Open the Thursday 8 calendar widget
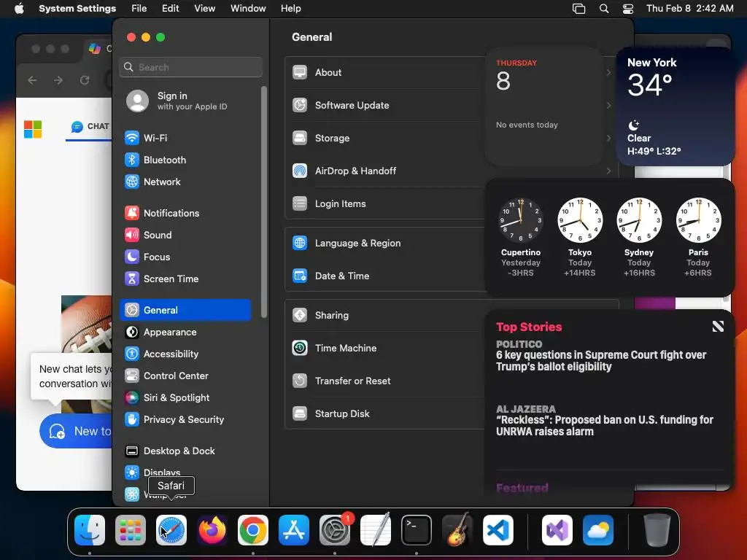This screenshot has height=560, width=747. (544, 106)
